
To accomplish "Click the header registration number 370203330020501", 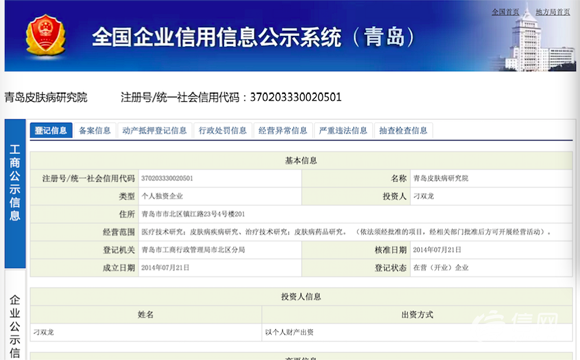I will (x=296, y=97).
